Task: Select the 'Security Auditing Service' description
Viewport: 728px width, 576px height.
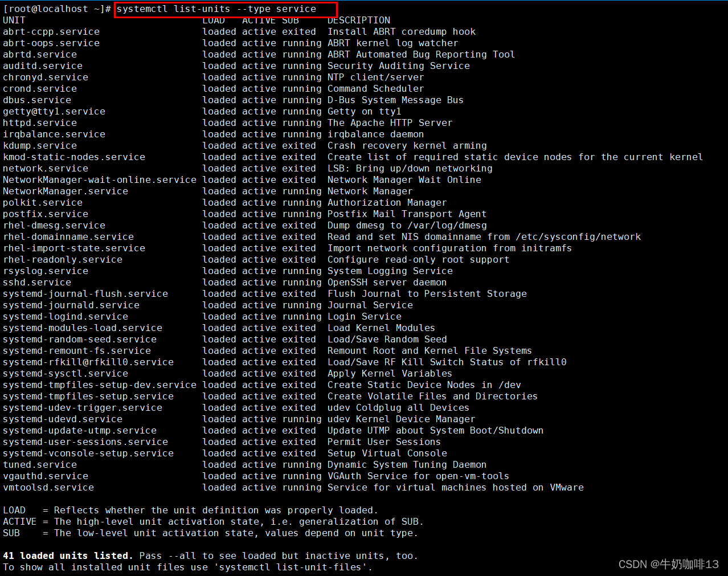Action: click(x=399, y=66)
